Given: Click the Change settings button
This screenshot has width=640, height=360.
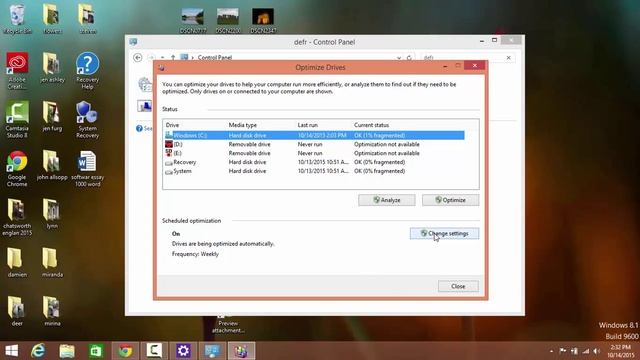Looking at the screenshot, I should coord(444,233).
